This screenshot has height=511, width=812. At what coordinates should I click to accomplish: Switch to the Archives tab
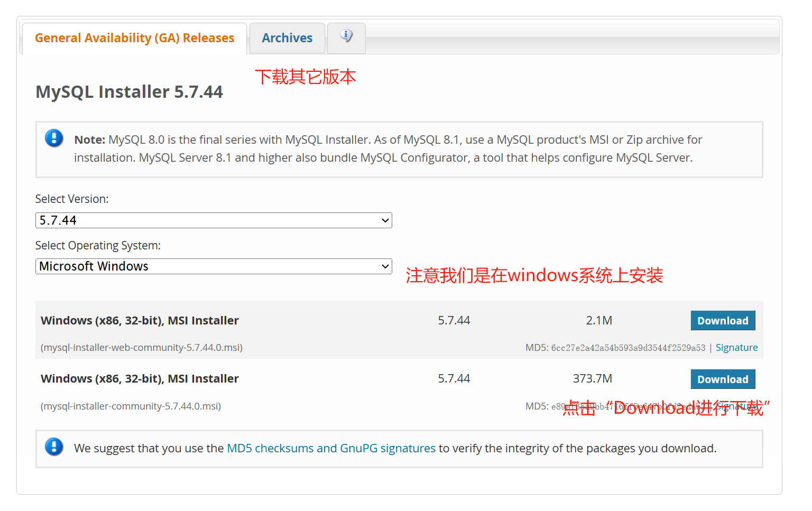pos(287,38)
